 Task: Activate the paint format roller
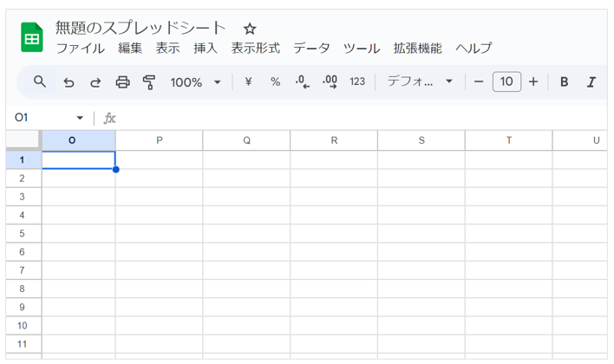[x=149, y=82]
